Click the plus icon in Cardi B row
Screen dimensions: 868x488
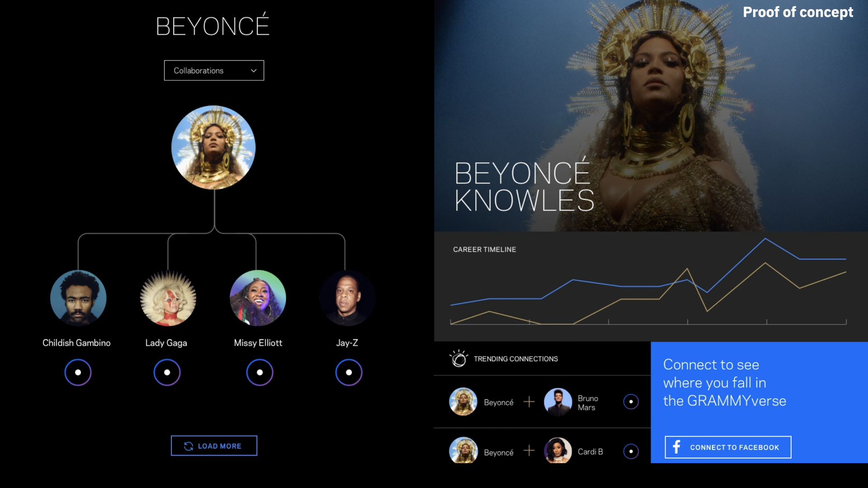(529, 450)
